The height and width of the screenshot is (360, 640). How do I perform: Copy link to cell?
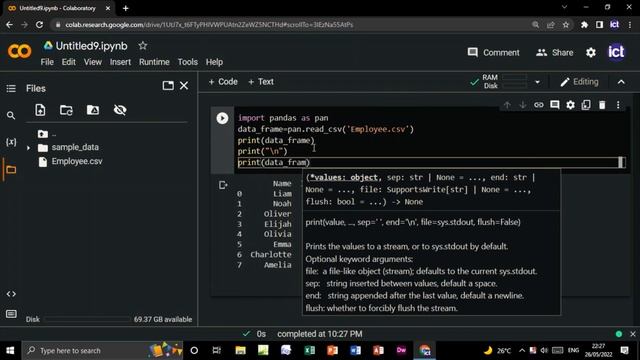coord(538,105)
